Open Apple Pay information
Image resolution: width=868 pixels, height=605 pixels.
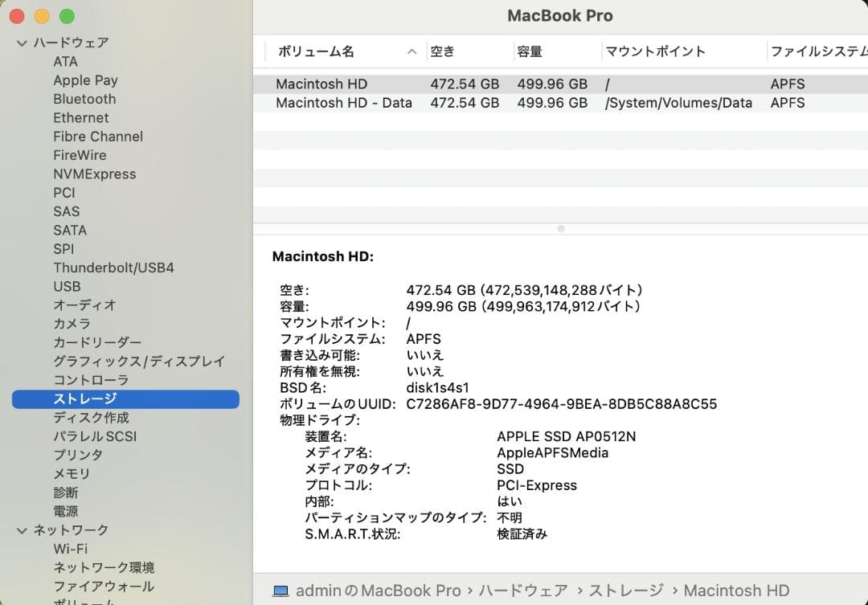(x=85, y=80)
